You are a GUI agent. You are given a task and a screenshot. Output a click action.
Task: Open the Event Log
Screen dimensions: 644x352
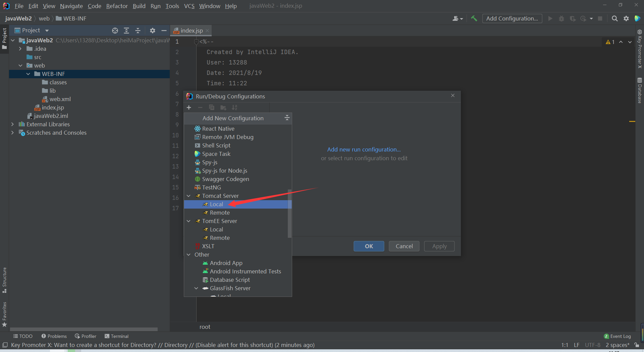coord(617,336)
